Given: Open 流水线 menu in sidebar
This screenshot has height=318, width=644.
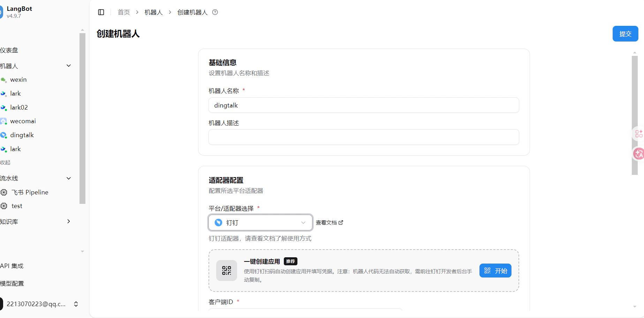Looking at the screenshot, I should point(9,178).
